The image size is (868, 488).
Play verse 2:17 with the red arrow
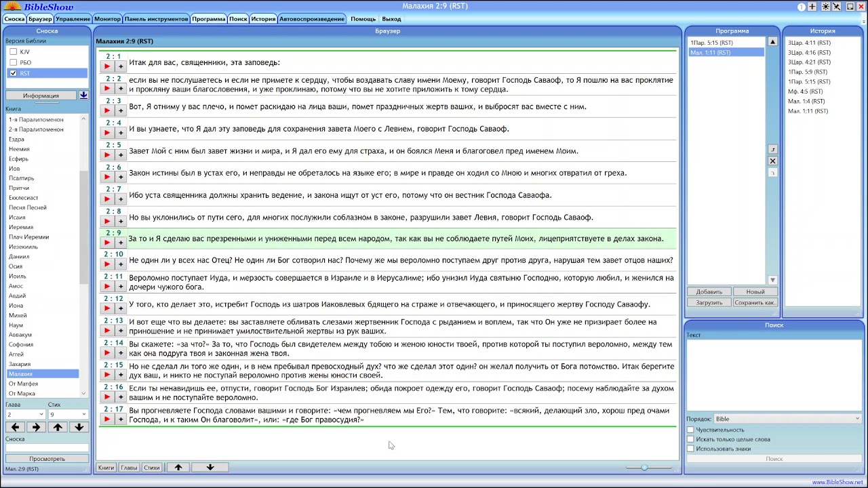tap(106, 419)
